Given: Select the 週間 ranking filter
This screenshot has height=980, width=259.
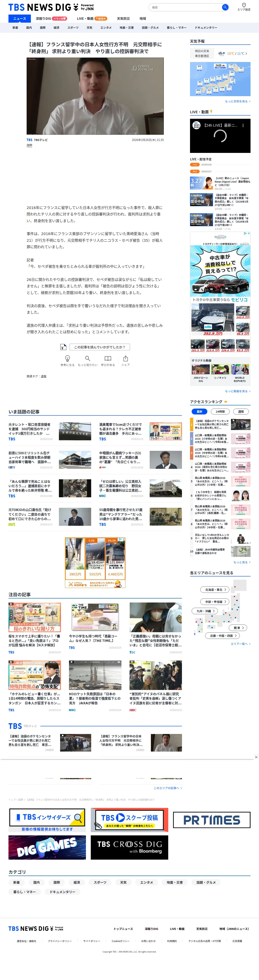Looking at the screenshot, I should click(241, 411).
